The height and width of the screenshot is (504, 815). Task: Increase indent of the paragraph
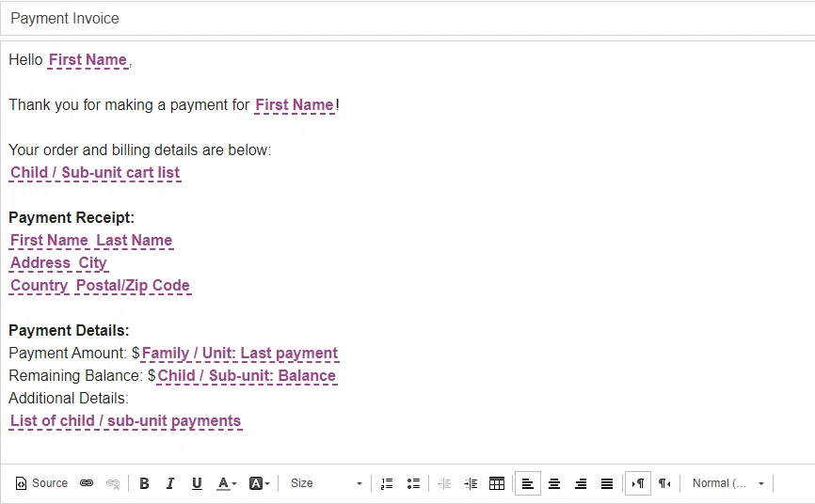tap(471, 483)
